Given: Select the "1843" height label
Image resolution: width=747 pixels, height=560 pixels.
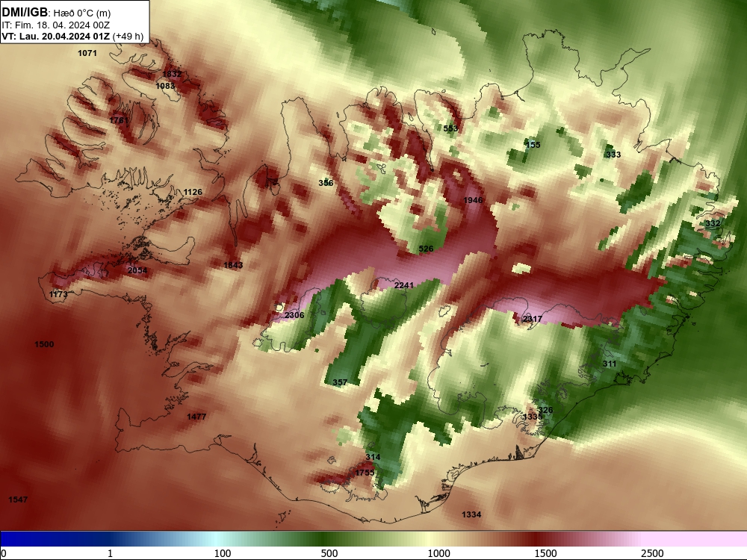Looking at the screenshot, I should 233,265.
